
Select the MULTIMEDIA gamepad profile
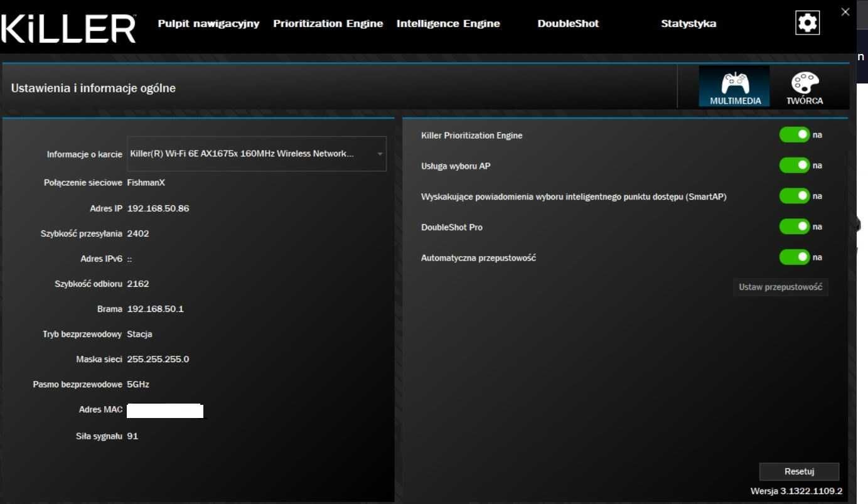pos(734,87)
